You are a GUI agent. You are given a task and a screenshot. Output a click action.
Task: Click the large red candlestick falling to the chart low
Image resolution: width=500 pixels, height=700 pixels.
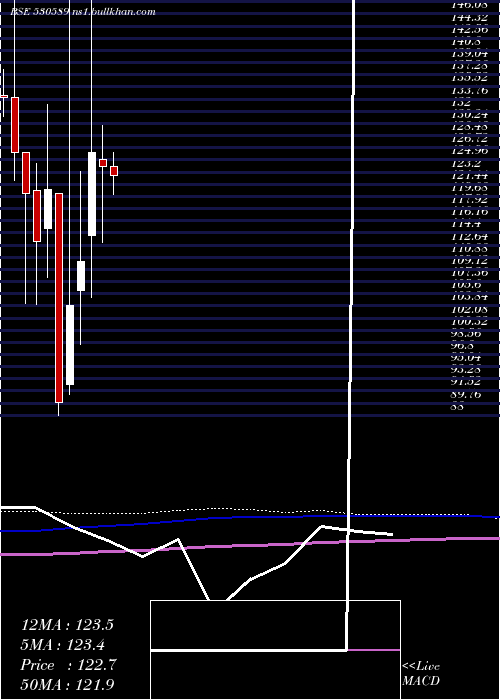(59, 298)
